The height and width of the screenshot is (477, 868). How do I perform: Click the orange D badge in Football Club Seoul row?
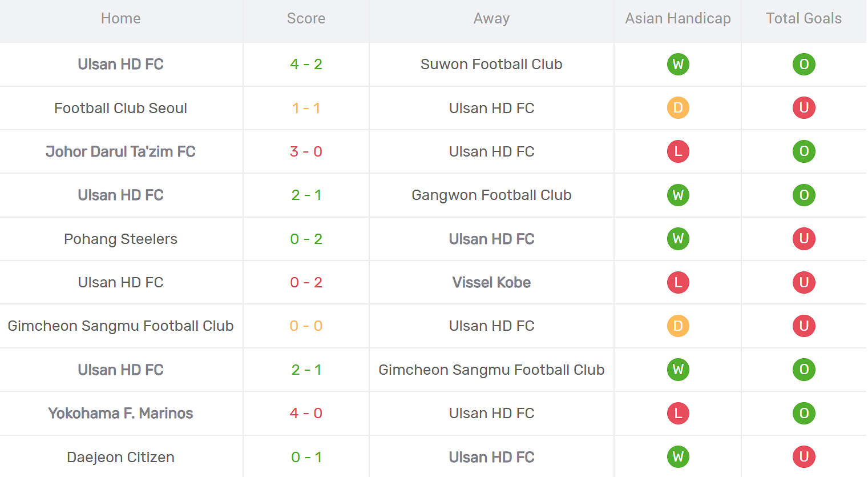point(678,107)
